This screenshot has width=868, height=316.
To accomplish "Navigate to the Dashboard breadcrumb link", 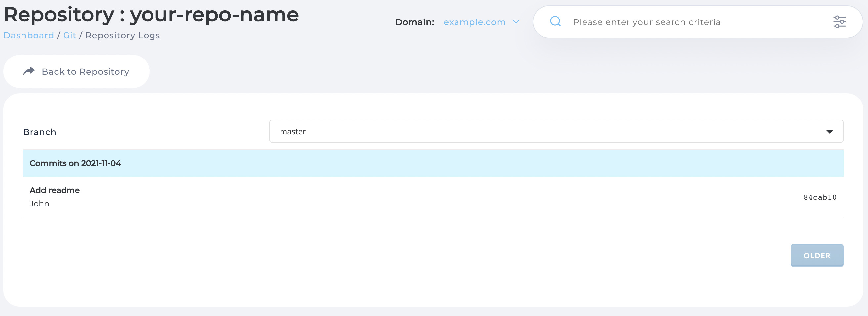I will [29, 35].
